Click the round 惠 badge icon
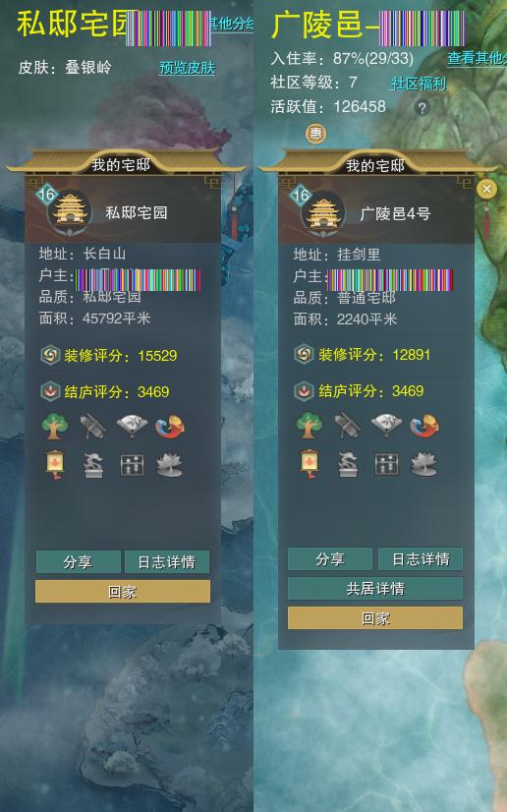The height and width of the screenshot is (812, 507). [315, 134]
